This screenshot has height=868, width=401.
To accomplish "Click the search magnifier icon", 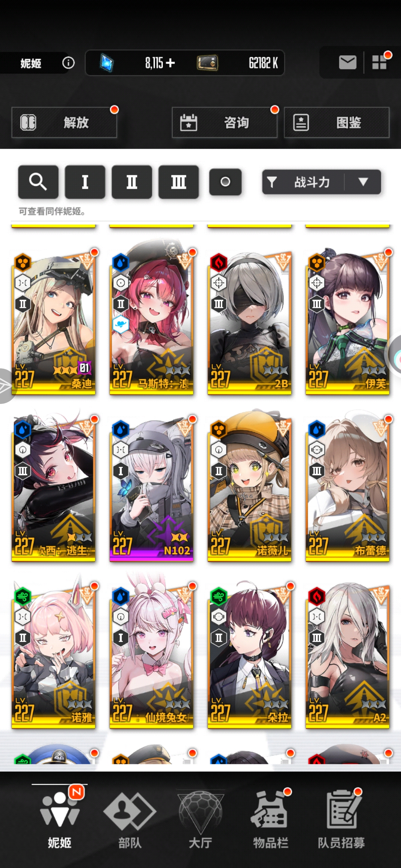I will click(x=38, y=182).
